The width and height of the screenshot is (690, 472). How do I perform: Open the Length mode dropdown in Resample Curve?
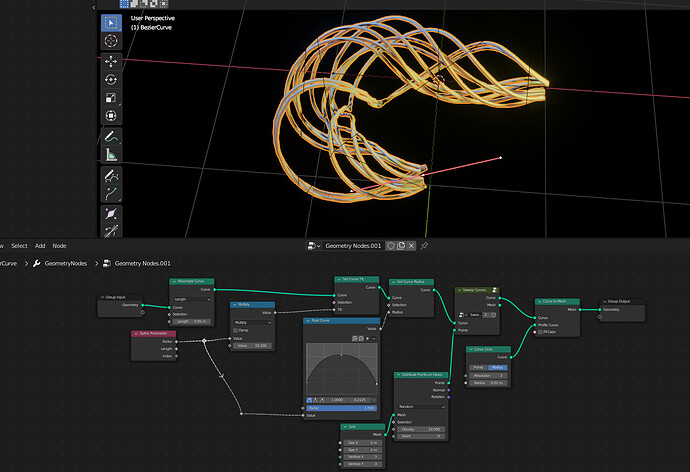tap(192, 300)
